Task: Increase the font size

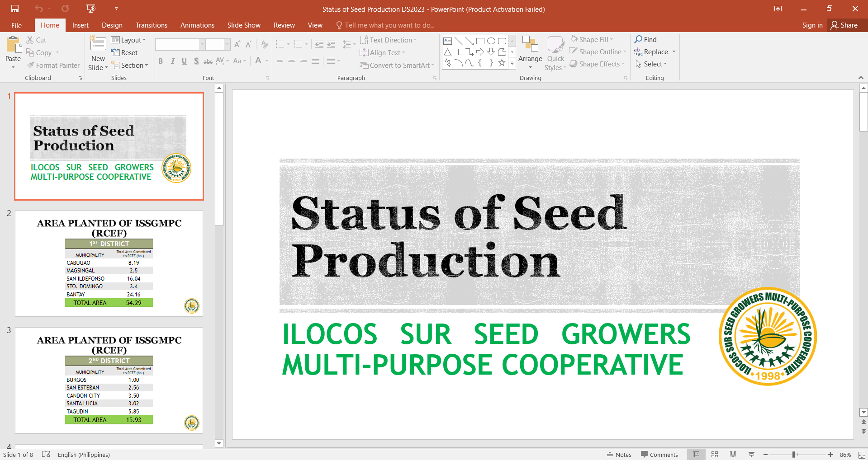Action: pyautogui.click(x=237, y=44)
